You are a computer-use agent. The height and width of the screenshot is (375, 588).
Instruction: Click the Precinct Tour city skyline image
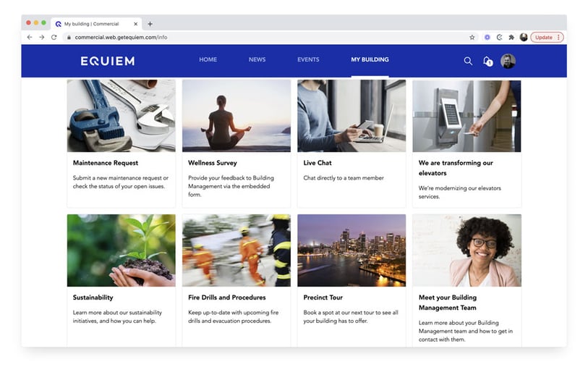351,250
